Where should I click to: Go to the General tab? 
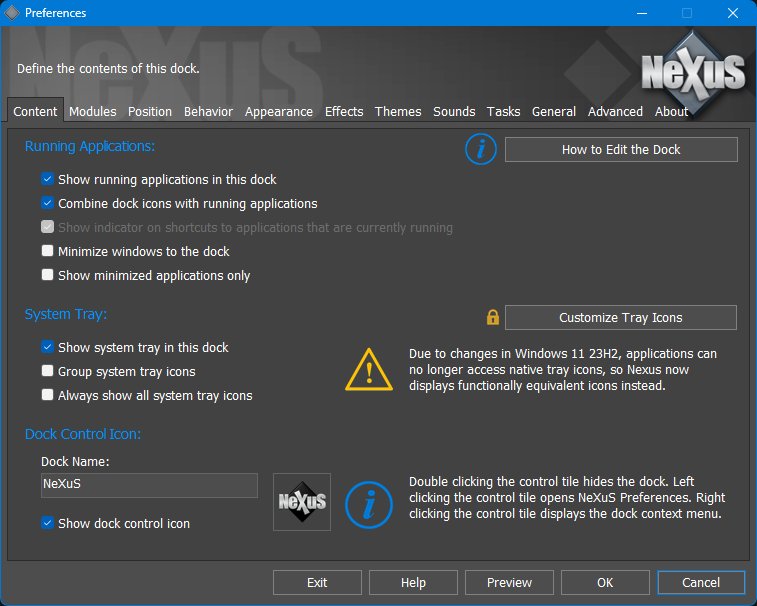[x=554, y=111]
